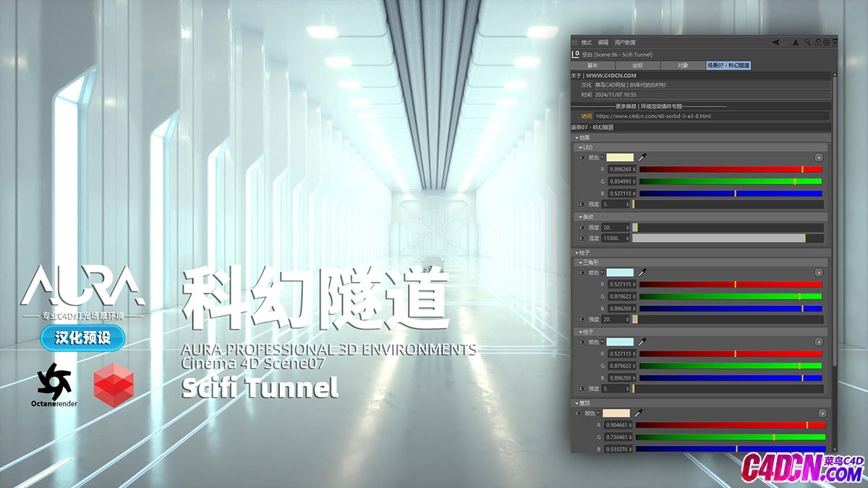This screenshot has height=488, width=868.
Task: Click the plus icon at header's far right
Action: click(835, 43)
